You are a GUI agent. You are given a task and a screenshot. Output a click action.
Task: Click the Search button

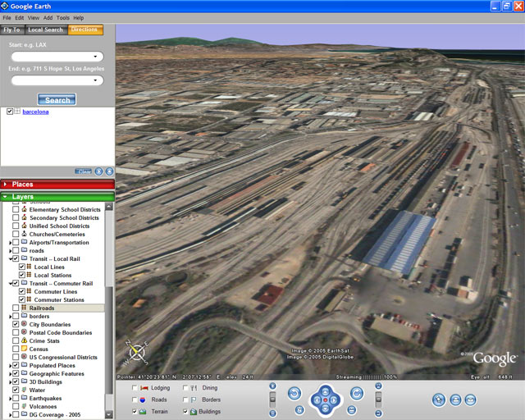pos(57,100)
